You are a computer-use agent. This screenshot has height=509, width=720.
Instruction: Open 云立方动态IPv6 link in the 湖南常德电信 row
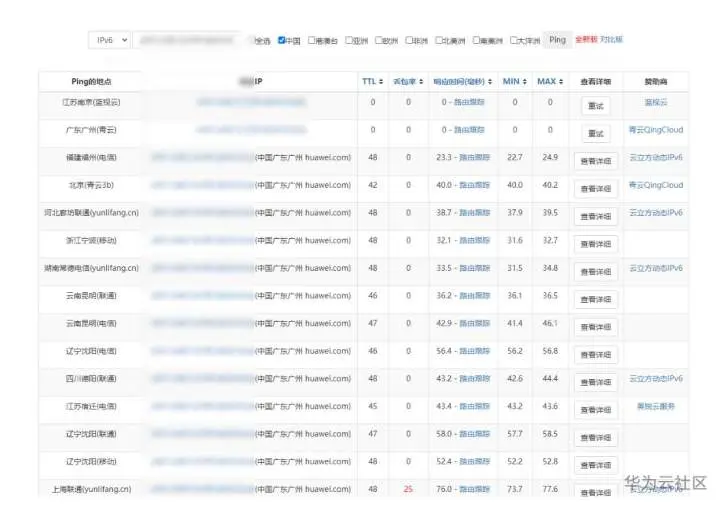pos(656,268)
